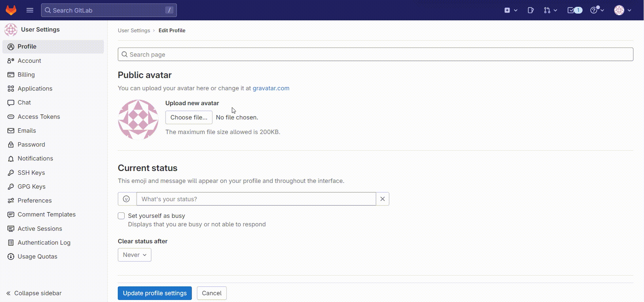The image size is (644, 302).
Task: Collapse the sidebar
Action: tap(34, 293)
